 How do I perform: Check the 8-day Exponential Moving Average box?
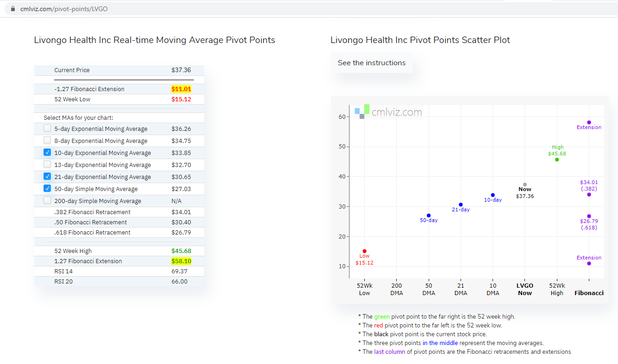(x=47, y=141)
